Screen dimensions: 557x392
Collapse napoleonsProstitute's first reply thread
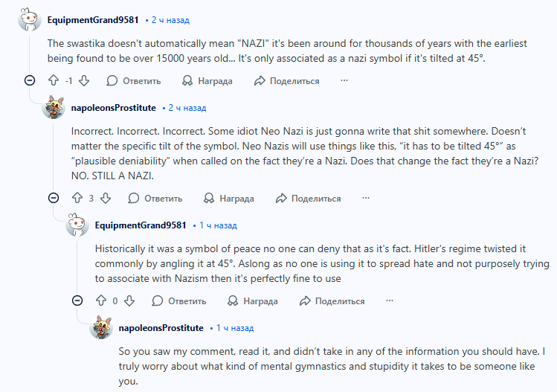(x=53, y=199)
